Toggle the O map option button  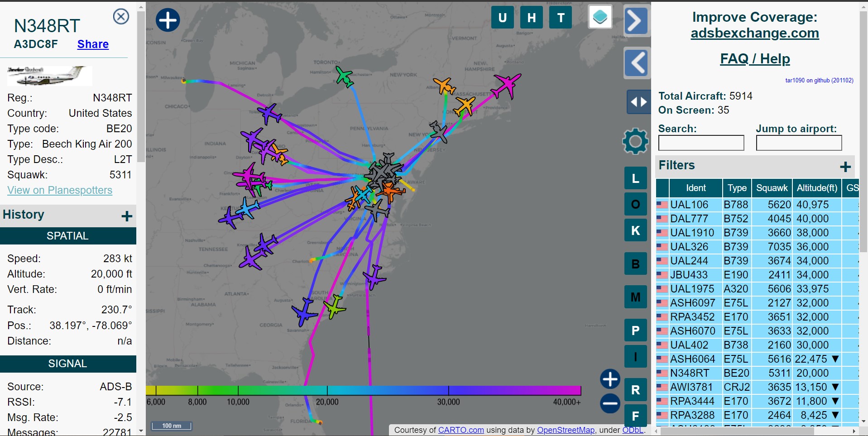coord(636,204)
